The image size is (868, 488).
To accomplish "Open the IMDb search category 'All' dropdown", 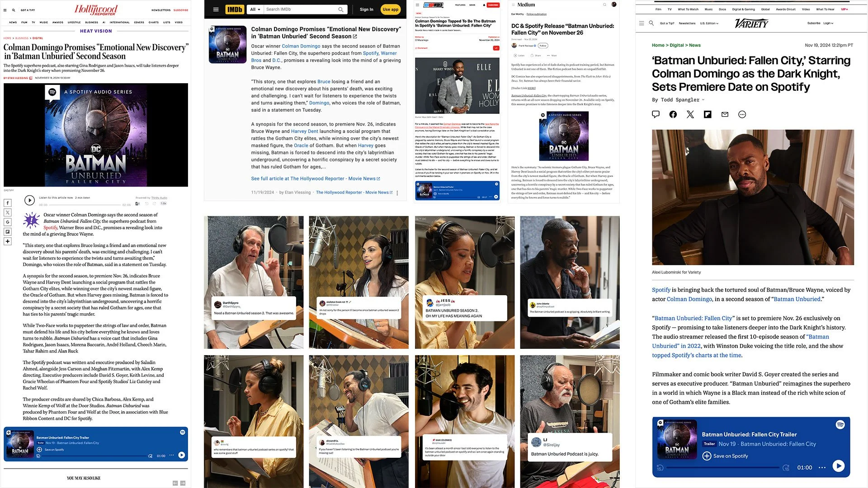I will click(255, 9).
